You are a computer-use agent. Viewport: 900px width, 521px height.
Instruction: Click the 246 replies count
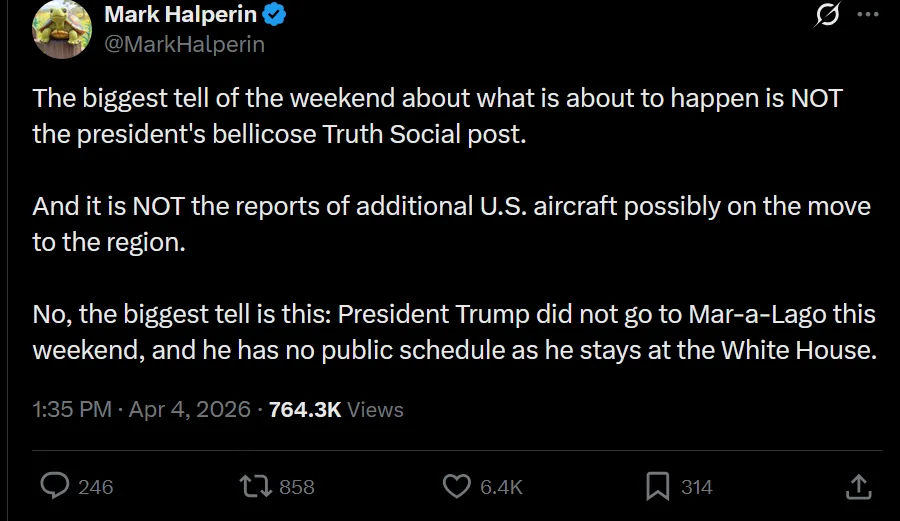point(96,487)
